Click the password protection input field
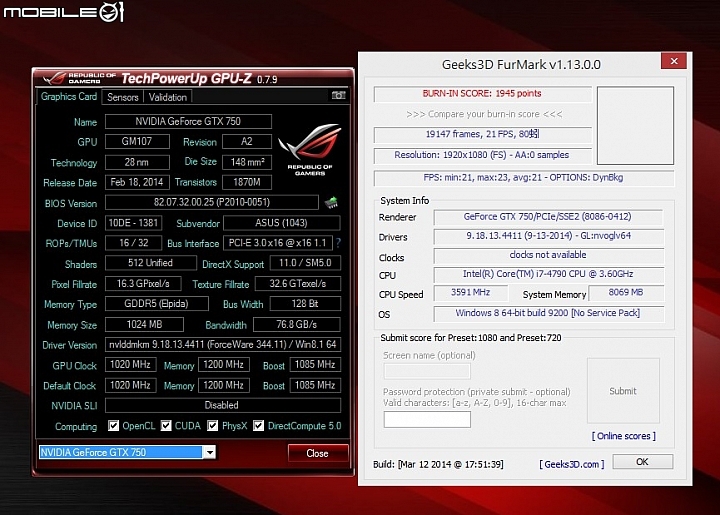 pyautogui.click(x=427, y=420)
